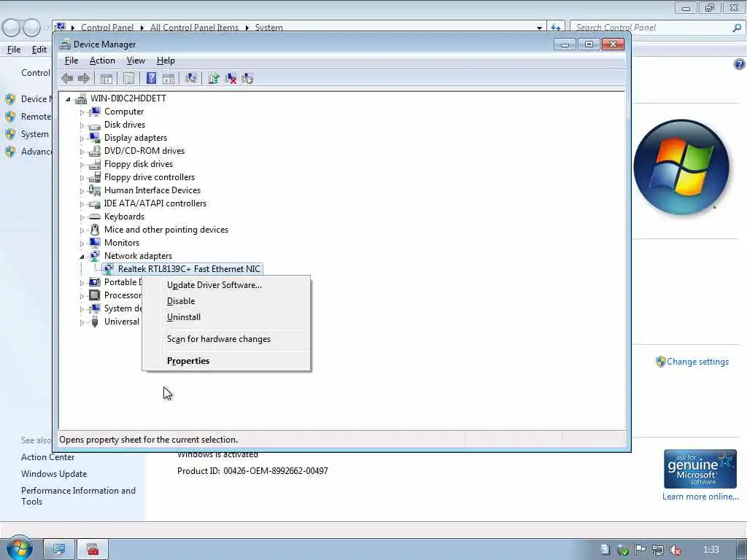Click the Monitors category icon
Image resolution: width=747 pixels, height=560 pixels.
point(95,243)
